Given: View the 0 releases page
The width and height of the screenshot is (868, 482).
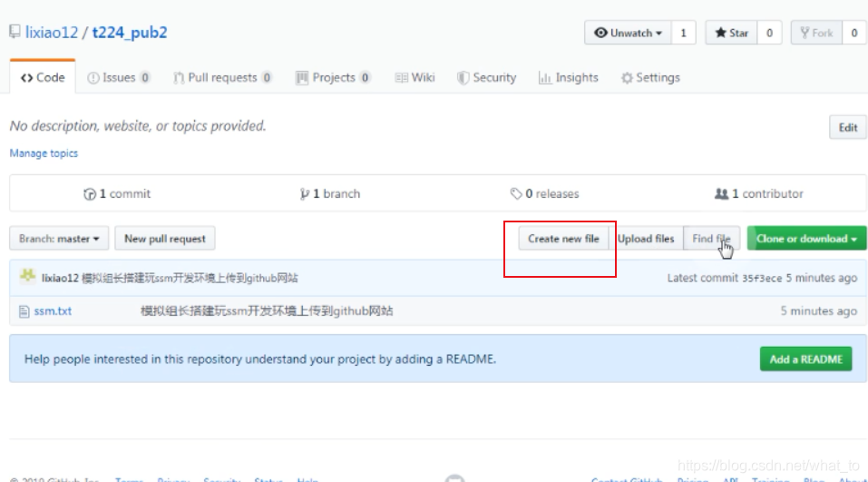Looking at the screenshot, I should (545, 194).
